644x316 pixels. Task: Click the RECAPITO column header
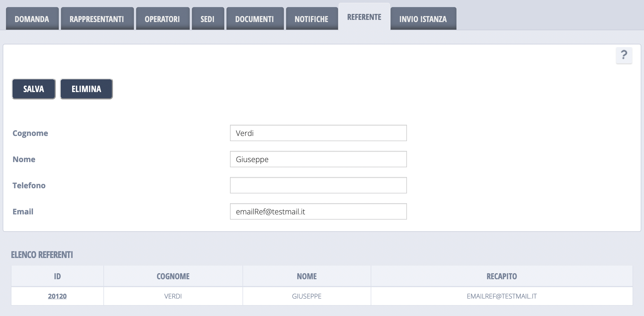coord(502,276)
